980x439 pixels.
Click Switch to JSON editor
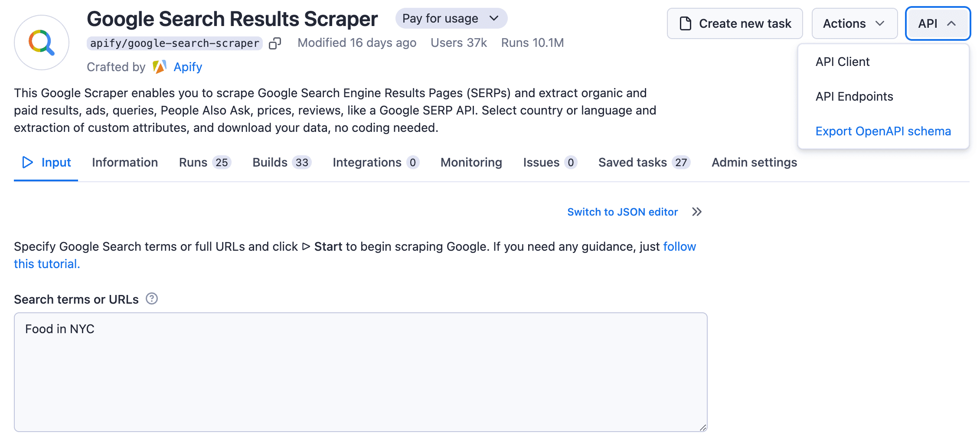[x=622, y=212]
